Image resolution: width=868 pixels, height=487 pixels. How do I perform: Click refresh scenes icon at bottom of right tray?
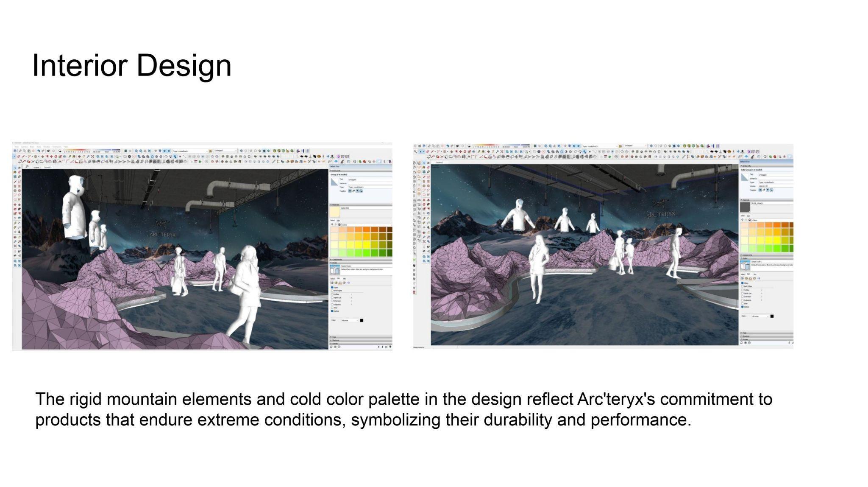tap(742, 343)
